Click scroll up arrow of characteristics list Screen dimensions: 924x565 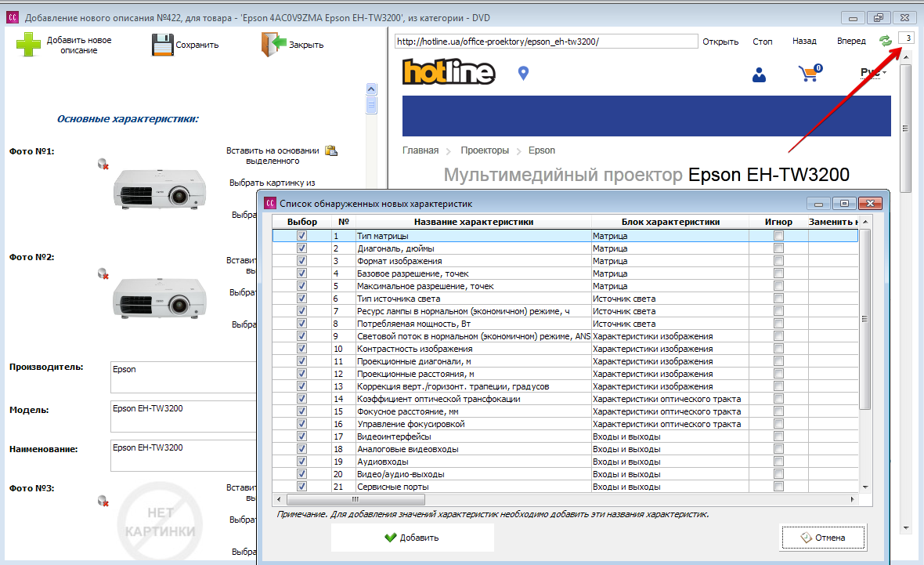click(x=865, y=222)
